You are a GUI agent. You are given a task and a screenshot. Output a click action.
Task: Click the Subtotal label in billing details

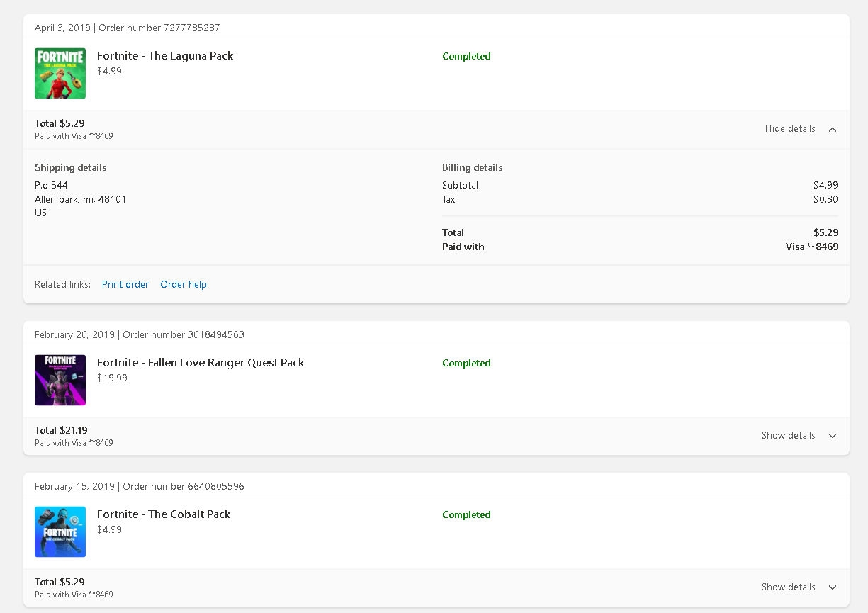point(460,186)
